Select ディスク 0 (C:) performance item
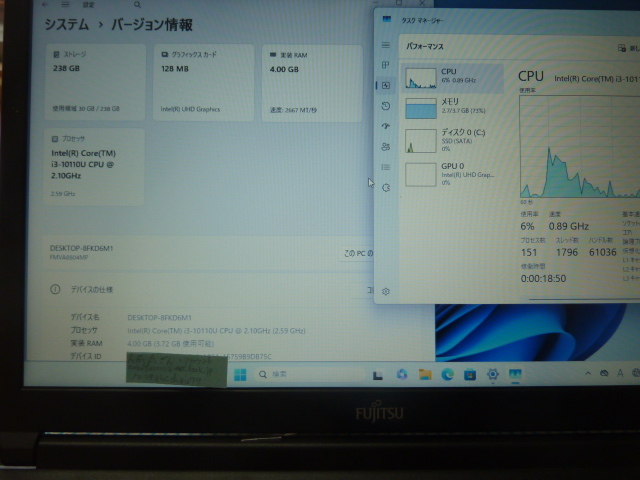Image resolution: width=640 pixels, height=480 pixels. (453, 139)
